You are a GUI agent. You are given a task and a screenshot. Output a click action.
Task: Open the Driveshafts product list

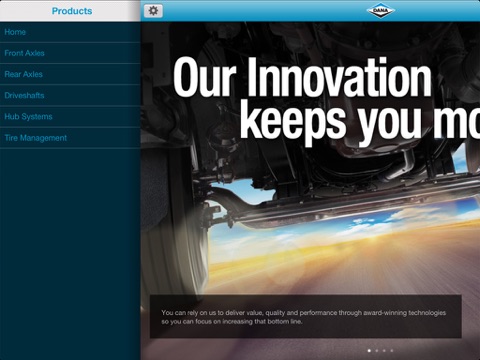(x=70, y=95)
